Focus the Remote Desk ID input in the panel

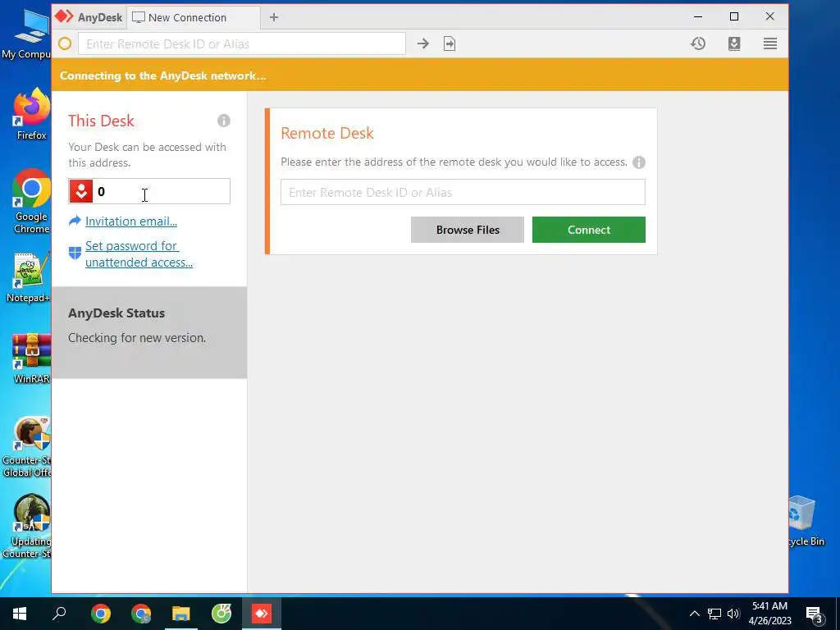(463, 192)
